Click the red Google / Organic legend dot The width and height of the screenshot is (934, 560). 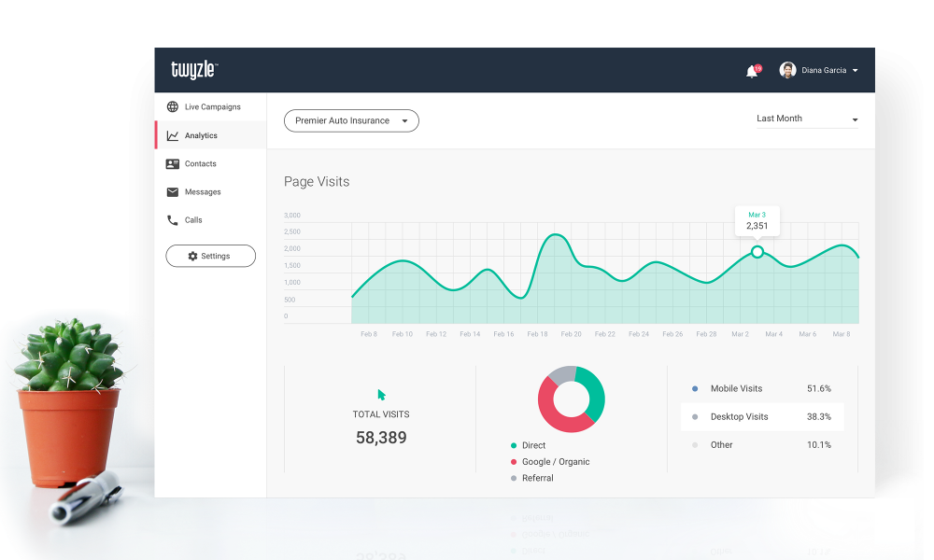click(x=514, y=462)
